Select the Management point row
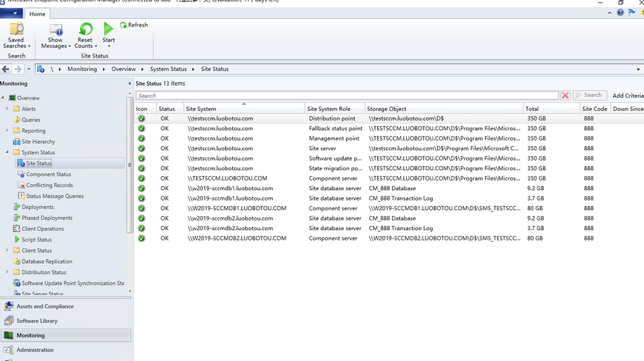 [x=389, y=139]
